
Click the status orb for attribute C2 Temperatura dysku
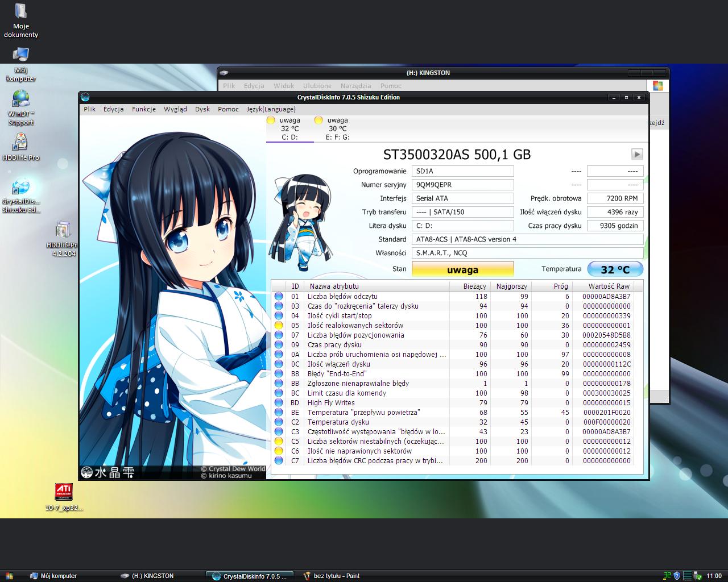(279, 422)
